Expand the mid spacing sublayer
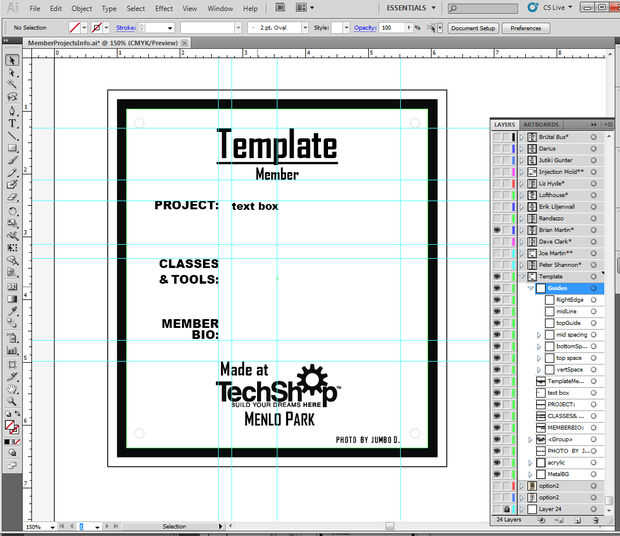620x536 pixels. point(539,335)
